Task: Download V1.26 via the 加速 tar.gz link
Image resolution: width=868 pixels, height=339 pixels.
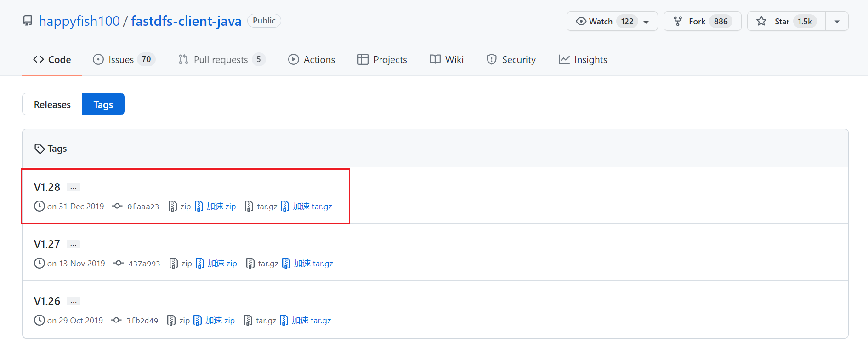Action: coord(305,320)
